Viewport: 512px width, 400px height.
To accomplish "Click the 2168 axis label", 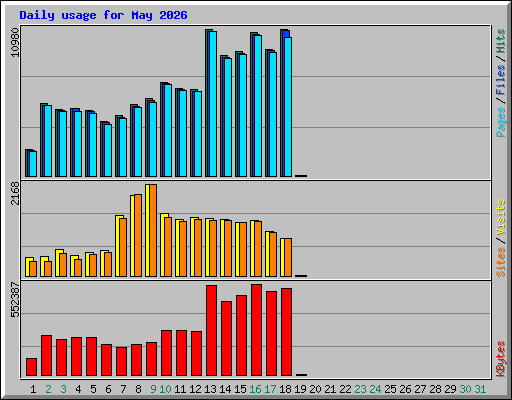I will pos(15,193).
